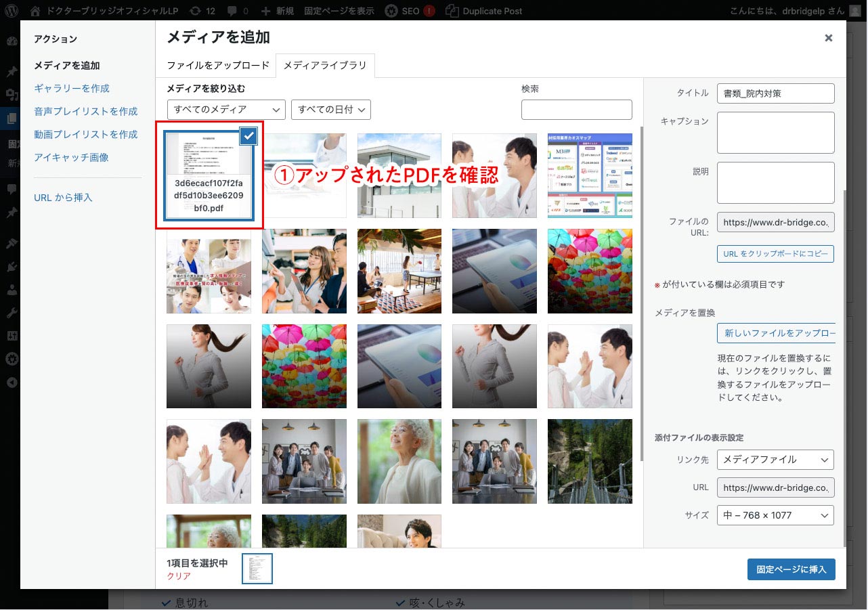
Task: Select 動画プレイリストを作成 in the sidebar
Action: coord(86,135)
